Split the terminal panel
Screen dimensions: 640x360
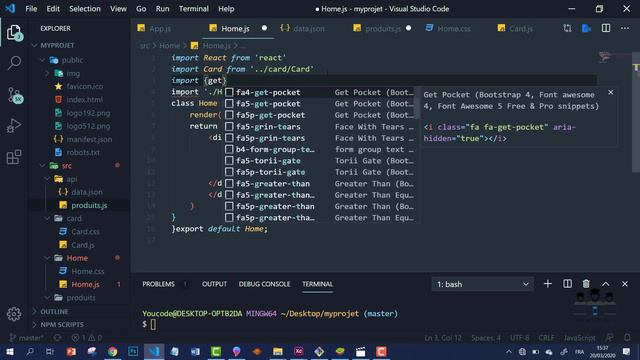567,284
